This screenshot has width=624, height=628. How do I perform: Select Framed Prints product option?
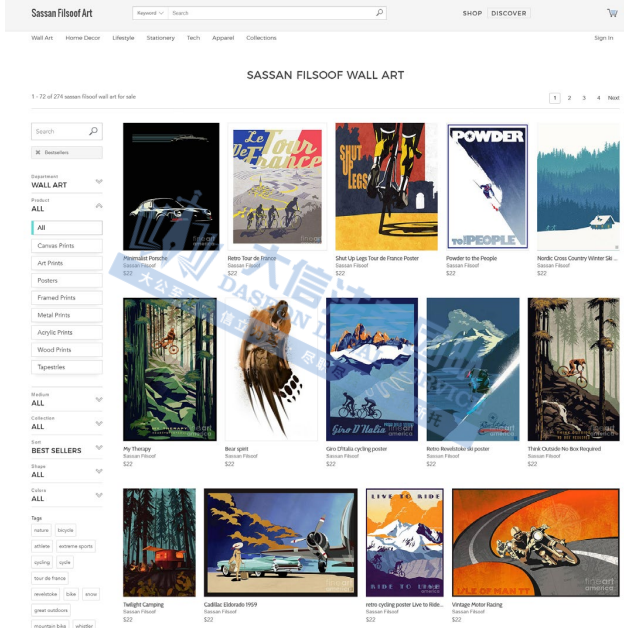66,297
